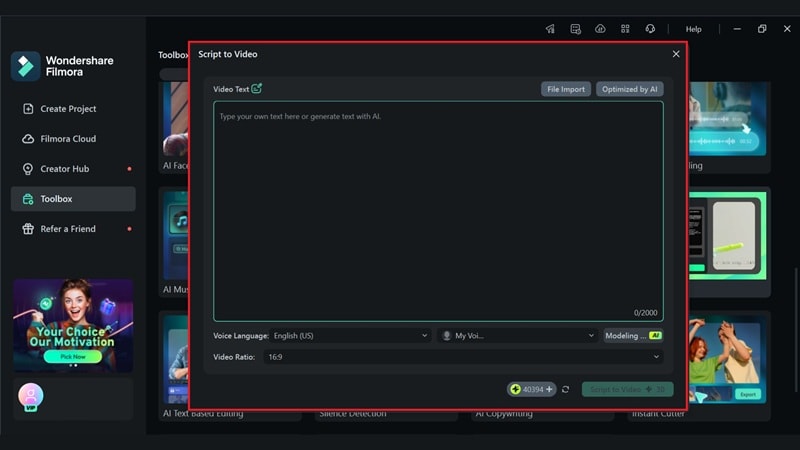This screenshot has height=450, width=800.
Task: Click the Video Ratio label
Action: (234, 357)
